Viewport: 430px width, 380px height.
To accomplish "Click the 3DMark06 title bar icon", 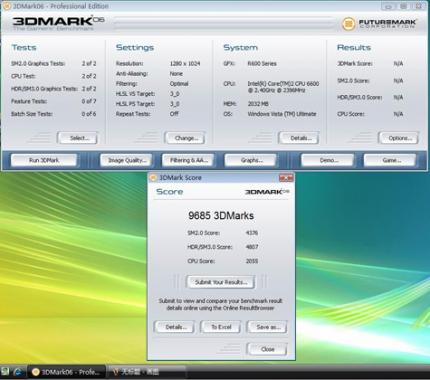I will tap(6, 6).
